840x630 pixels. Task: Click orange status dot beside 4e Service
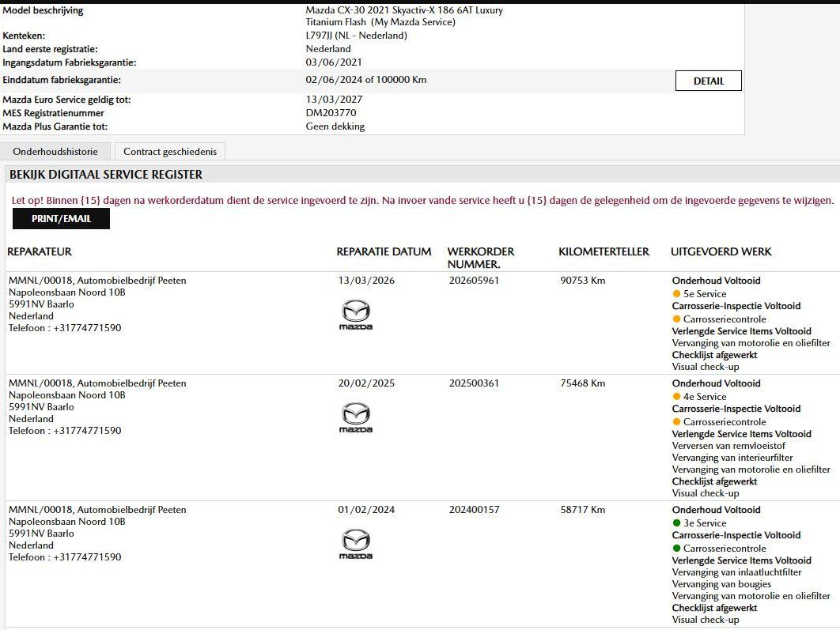tap(676, 396)
